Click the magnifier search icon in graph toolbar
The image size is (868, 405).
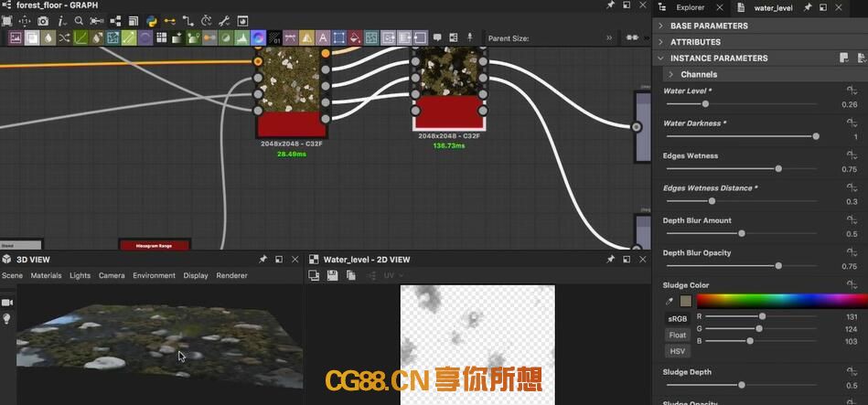tap(80, 21)
